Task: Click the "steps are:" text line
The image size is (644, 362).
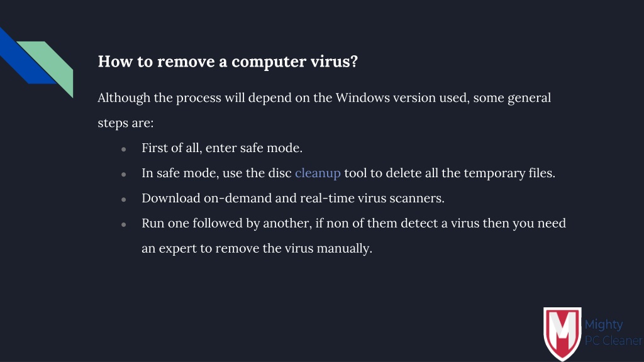Action: [x=126, y=123]
